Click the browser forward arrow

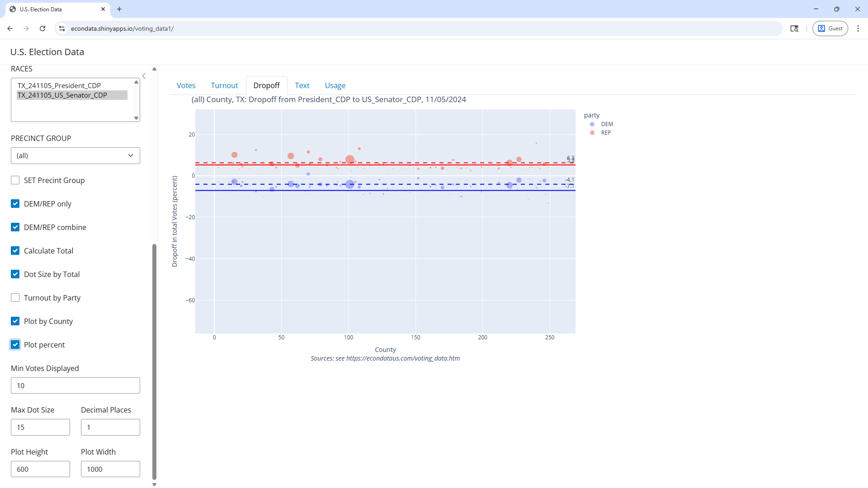(26, 28)
